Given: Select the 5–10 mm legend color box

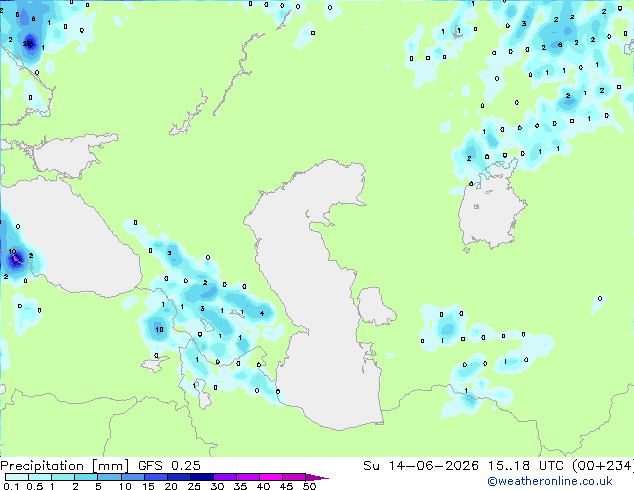Looking at the screenshot, I should coord(109,477).
